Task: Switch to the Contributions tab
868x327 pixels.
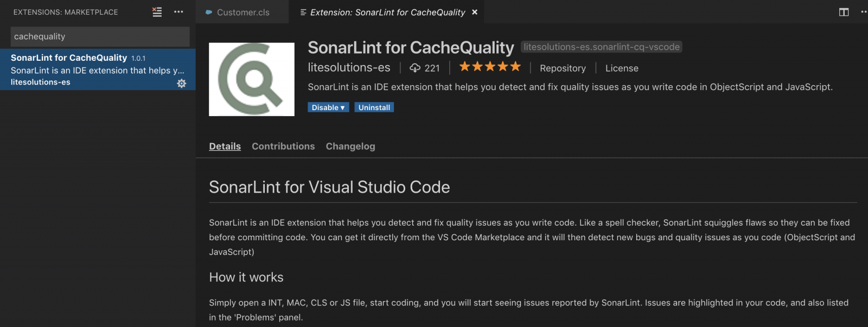Action: pyautogui.click(x=283, y=146)
